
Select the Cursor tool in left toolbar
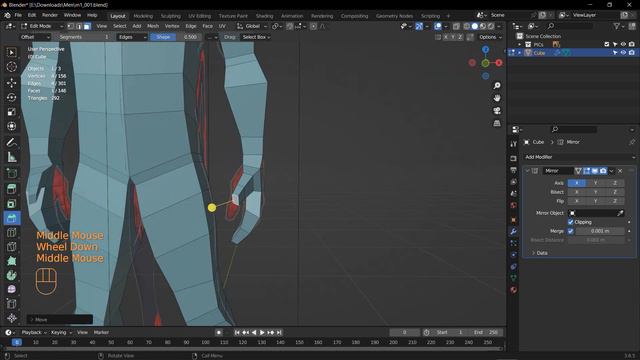point(11,67)
